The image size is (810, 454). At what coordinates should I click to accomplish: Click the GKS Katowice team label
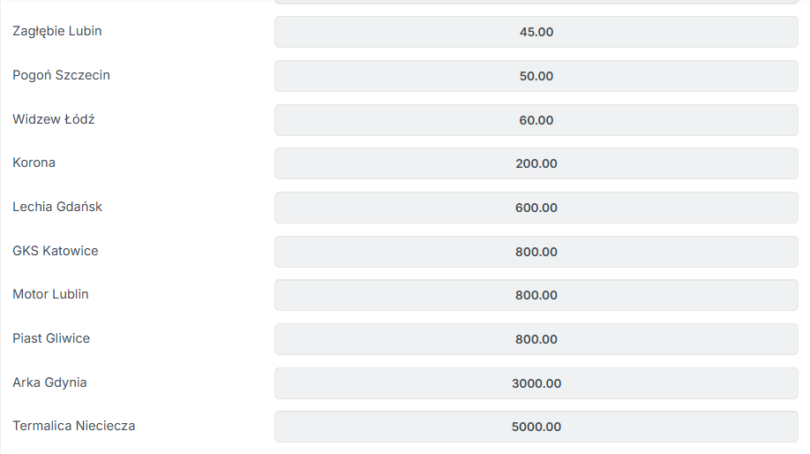(x=55, y=251)
